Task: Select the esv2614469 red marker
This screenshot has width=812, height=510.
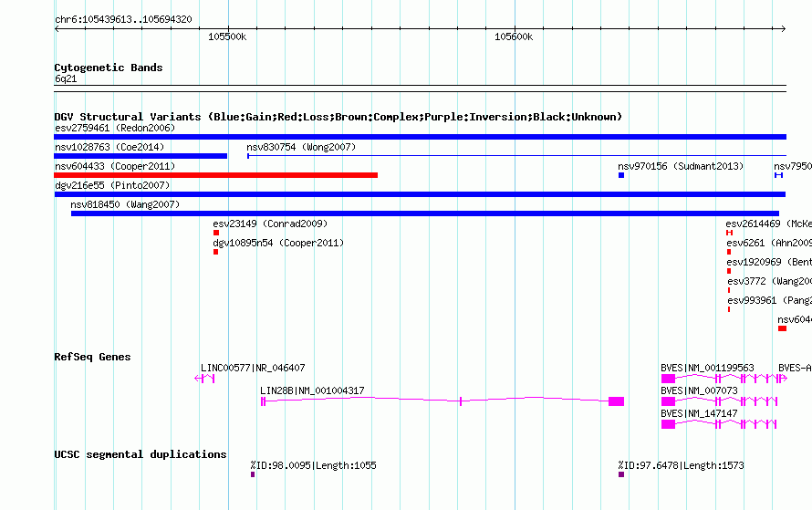Action: coord(729,233)
